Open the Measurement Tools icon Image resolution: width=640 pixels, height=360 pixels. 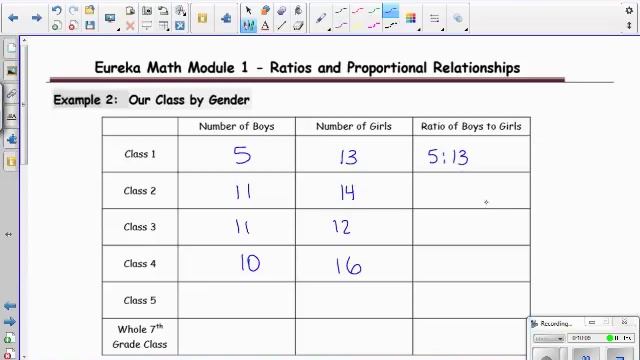click(x=180, y=10)
